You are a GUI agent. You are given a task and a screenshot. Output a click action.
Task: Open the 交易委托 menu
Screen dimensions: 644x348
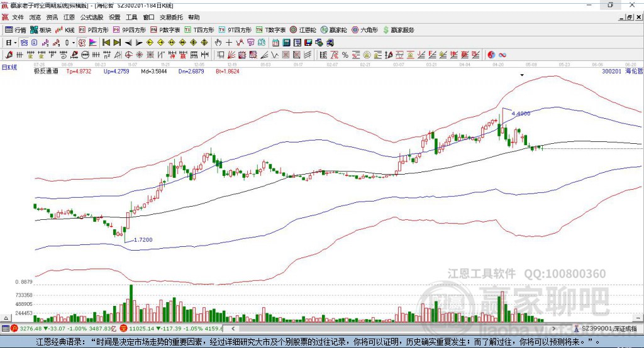pyautogui.click(x=171, y=17)
